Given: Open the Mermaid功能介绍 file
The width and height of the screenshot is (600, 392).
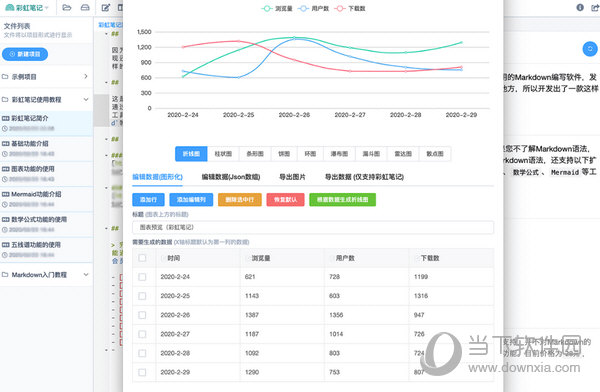Looking at the screenshot, I should (46, 199).
